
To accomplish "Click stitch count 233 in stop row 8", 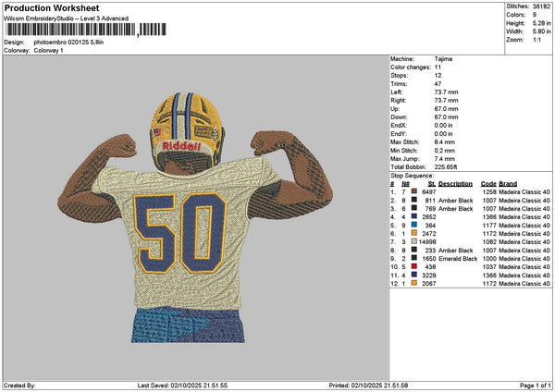I will tap(430, 251).
